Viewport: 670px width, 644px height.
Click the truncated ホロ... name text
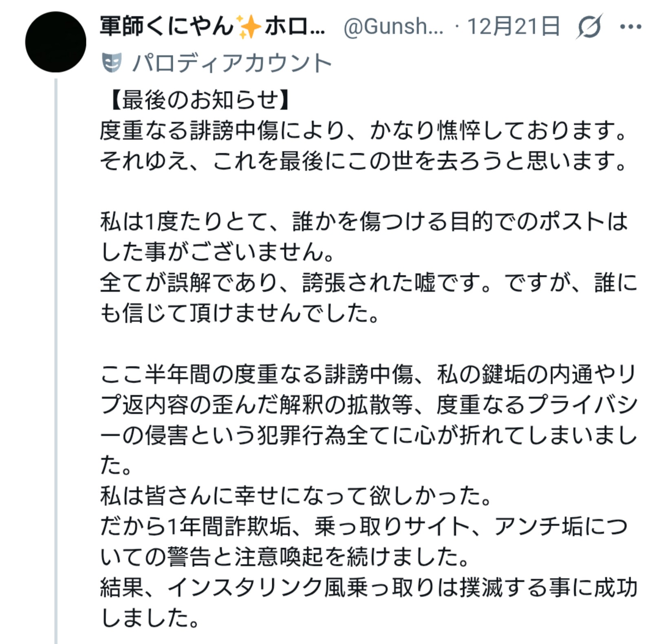[295, 27]
